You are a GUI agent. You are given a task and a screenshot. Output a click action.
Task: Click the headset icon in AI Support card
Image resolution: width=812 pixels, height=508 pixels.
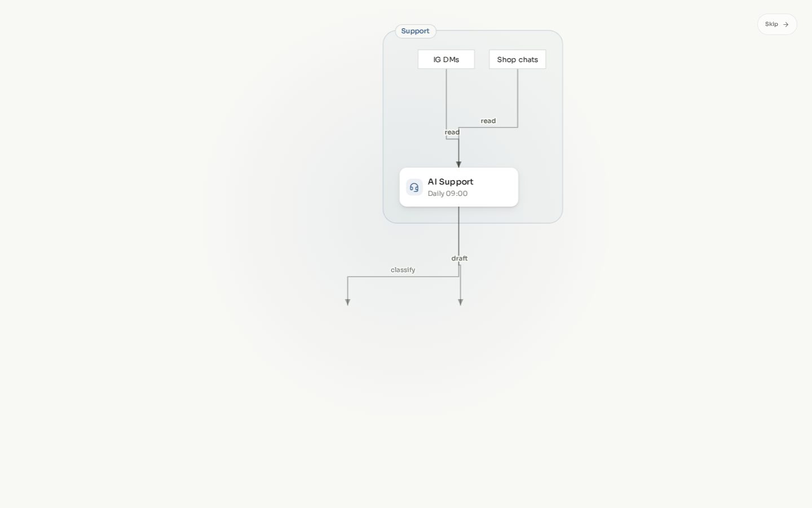pos(414,187)
